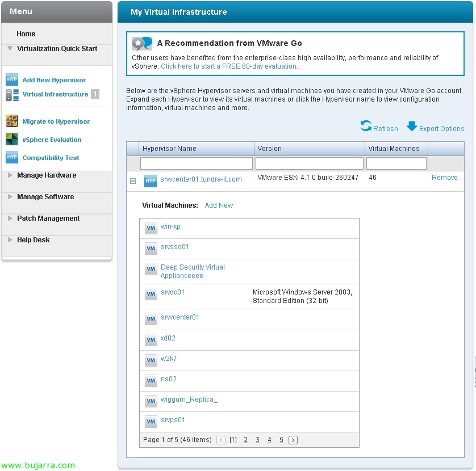Go to page 5 of VM list
Screen dimensions: 476x471
coord(281,440)
